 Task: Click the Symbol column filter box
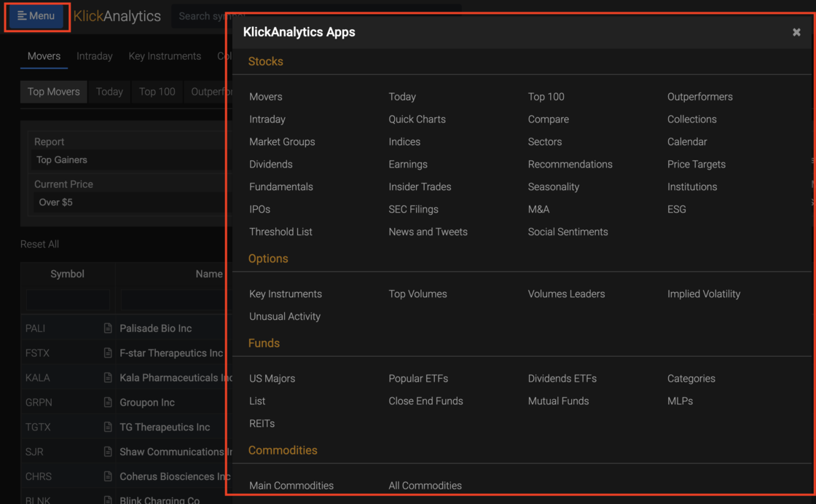[x=68, y=300]
